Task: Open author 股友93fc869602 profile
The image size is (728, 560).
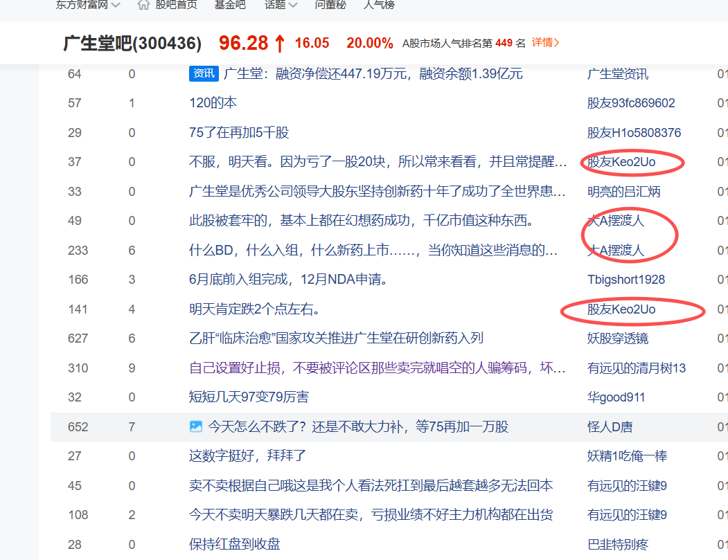Action: (x=631, y=103)
